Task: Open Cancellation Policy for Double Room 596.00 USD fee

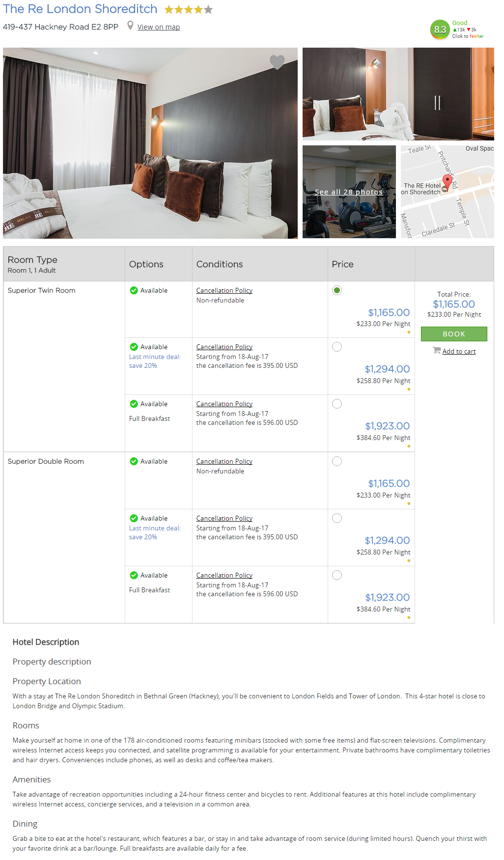Action: point(224,575)
